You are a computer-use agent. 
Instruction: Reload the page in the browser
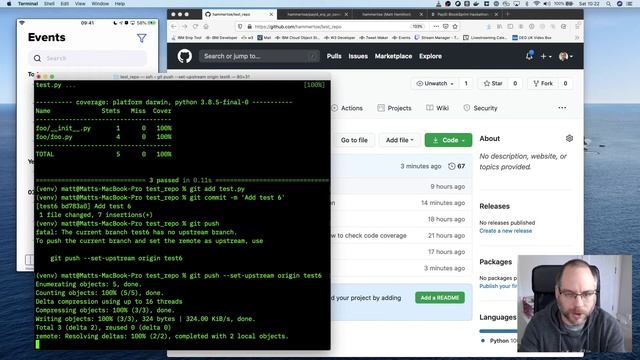point(196,26)
